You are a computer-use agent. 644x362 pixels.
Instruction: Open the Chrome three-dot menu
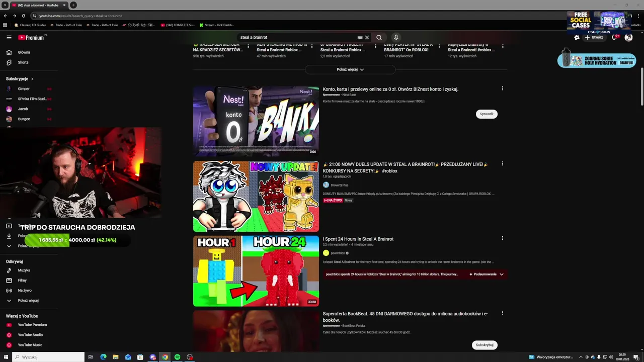638,16
